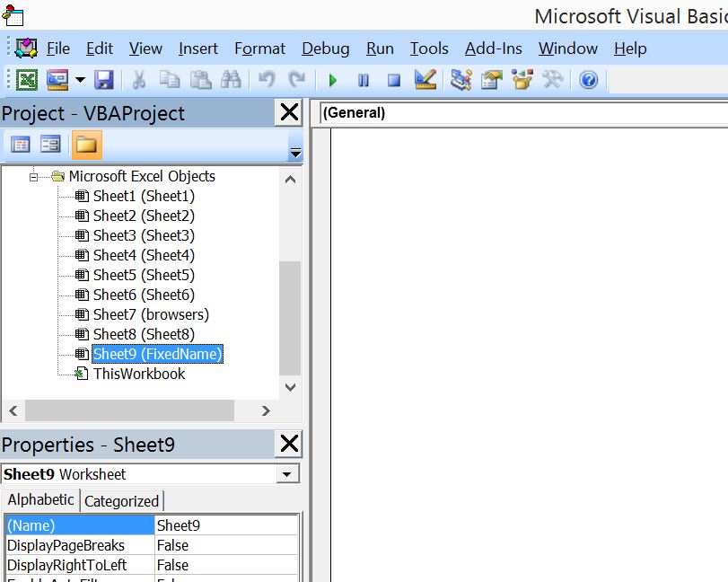Open the Edit menu
Screen dimensions: 728x582
pyautogui.click(x=100, y=48)
